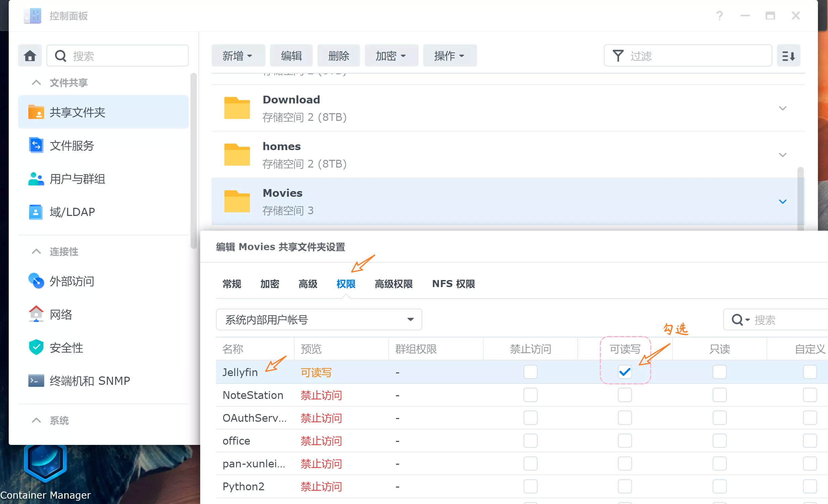The image size is (828, 504).
Task: Expand the Movies shared folder row
Action: [x=782, y=202]
